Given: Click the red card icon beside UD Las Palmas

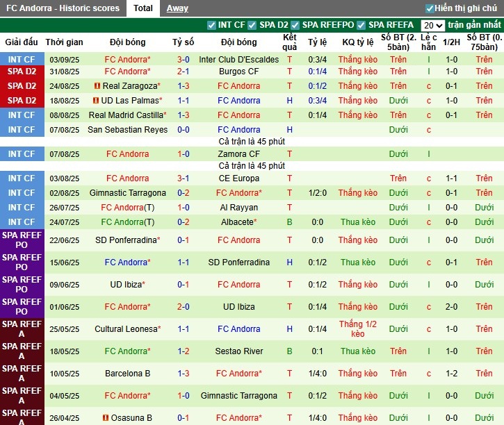Looking at the screenshot, I should (x=96, y=101).
